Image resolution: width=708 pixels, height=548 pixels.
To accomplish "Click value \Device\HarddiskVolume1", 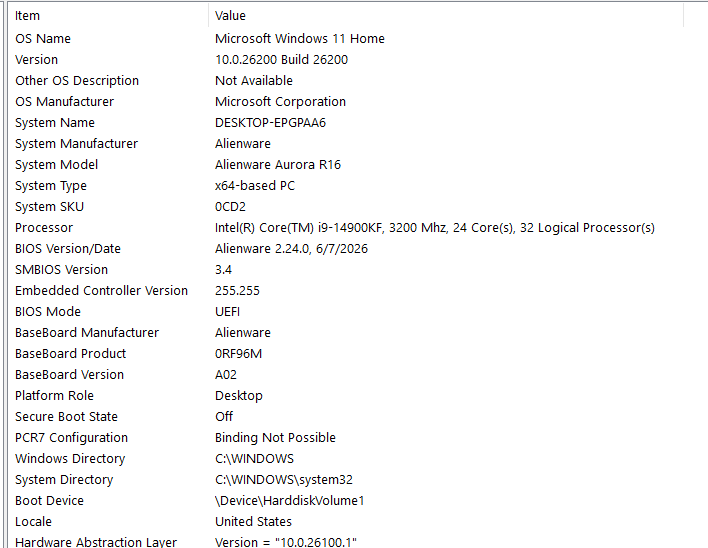I will pos(289,501).
